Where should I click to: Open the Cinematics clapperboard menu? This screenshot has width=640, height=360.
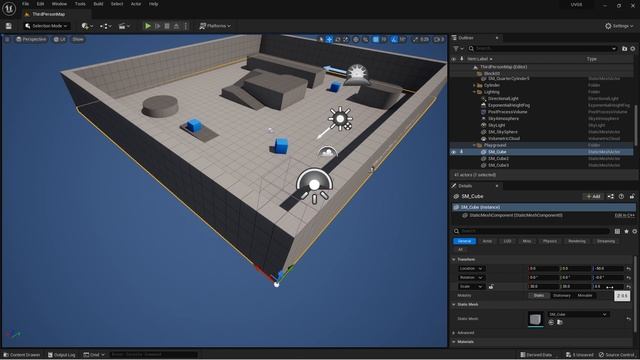(124, 26)
